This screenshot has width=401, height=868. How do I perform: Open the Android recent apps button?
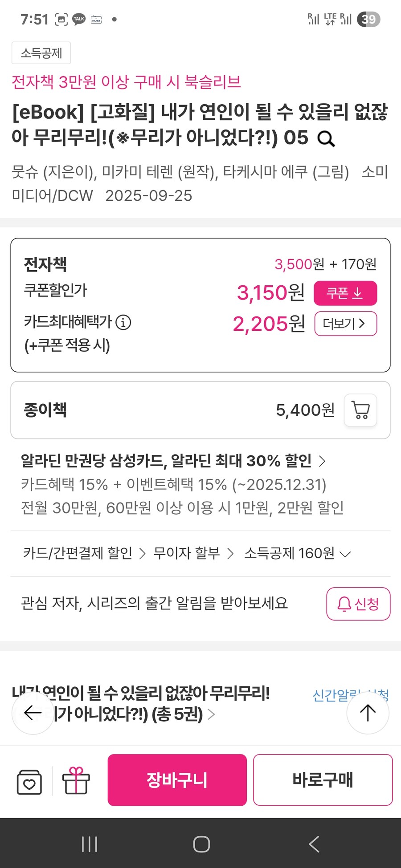(x=90, y=844)
